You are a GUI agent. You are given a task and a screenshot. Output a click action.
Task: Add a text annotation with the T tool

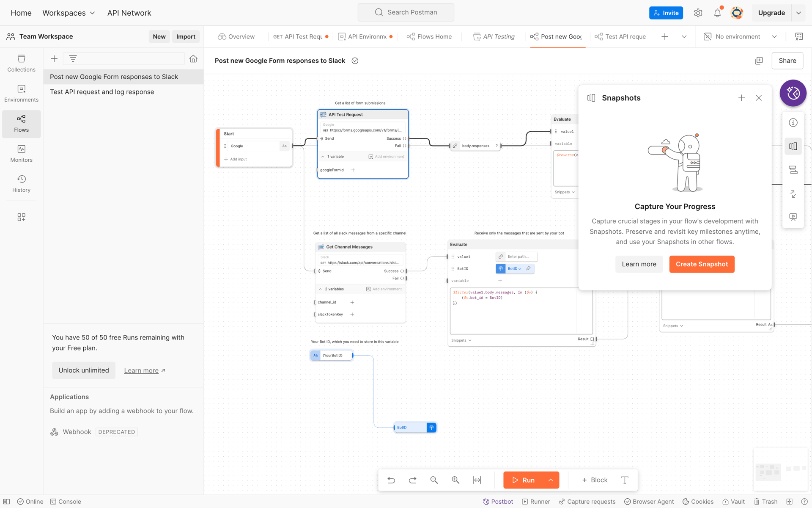coord(625,480)
